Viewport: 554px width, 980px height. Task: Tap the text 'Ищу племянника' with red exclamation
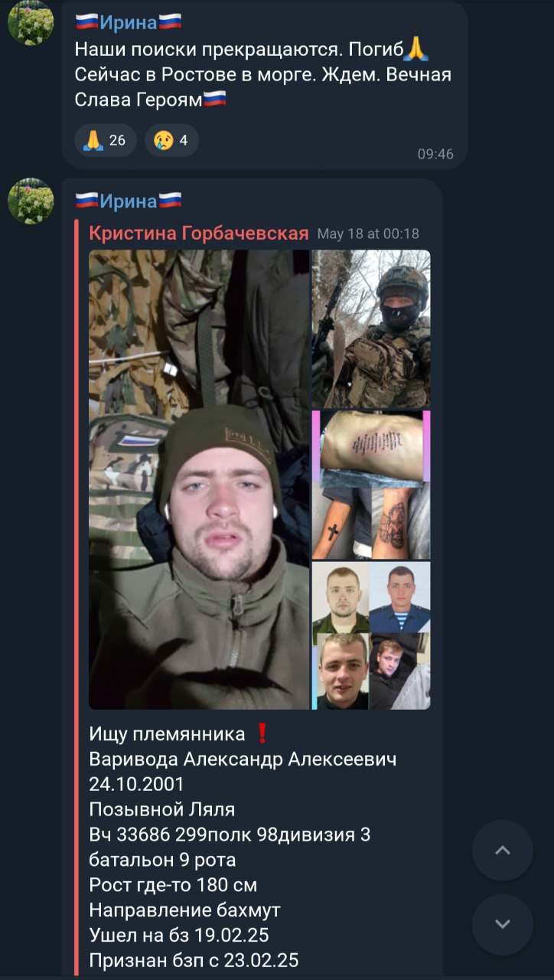180,734
